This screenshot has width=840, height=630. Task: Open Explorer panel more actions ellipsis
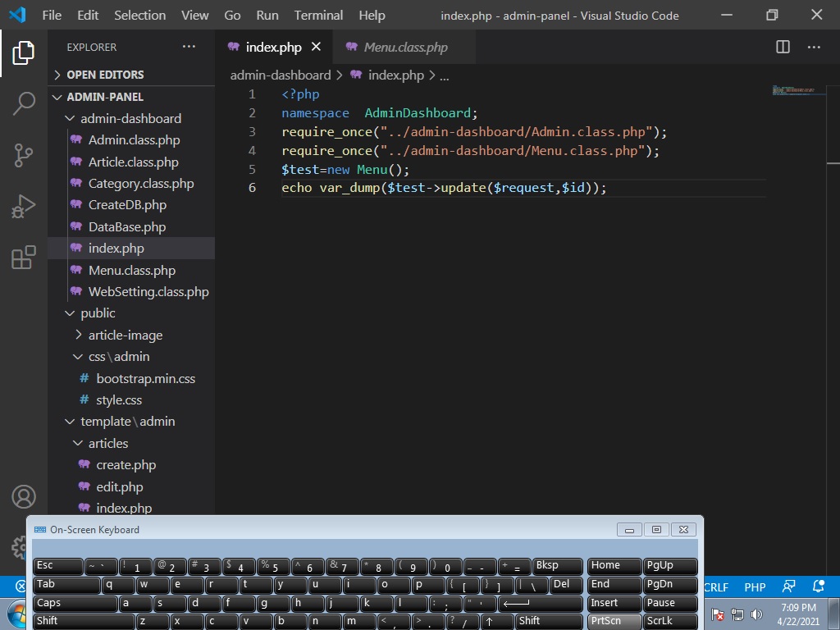click(189, 47)
